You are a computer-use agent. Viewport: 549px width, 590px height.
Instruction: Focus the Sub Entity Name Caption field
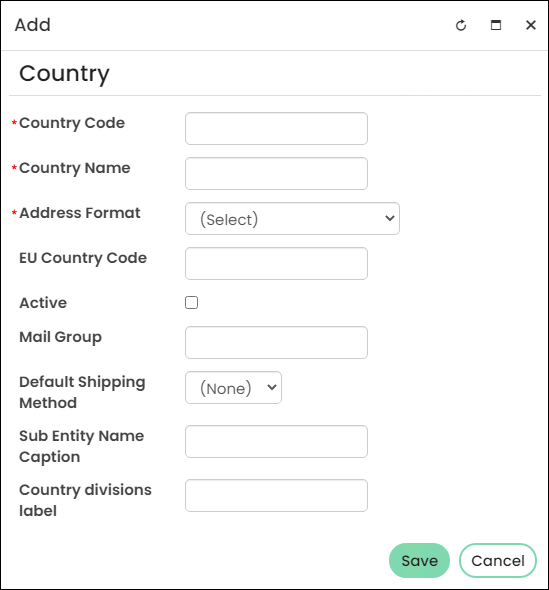coord(276,441)
